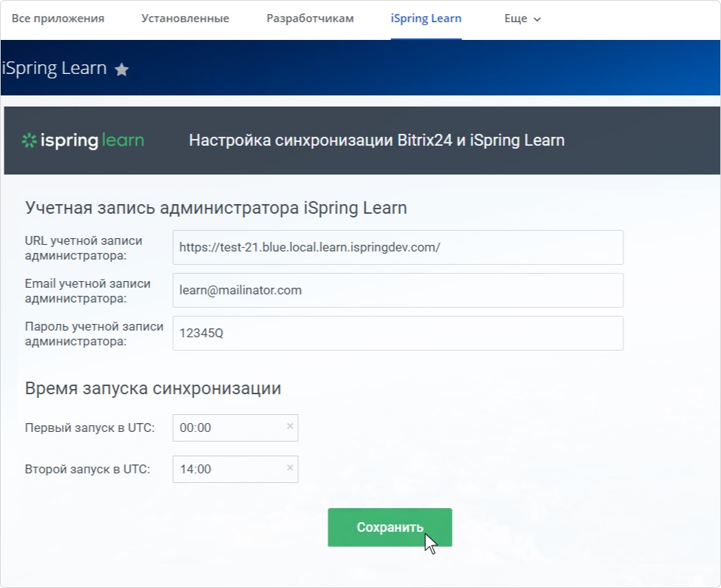Click the 'Второй запуск в UTC:' label
This screenshot has height=588, width=721.
[87, 469]
